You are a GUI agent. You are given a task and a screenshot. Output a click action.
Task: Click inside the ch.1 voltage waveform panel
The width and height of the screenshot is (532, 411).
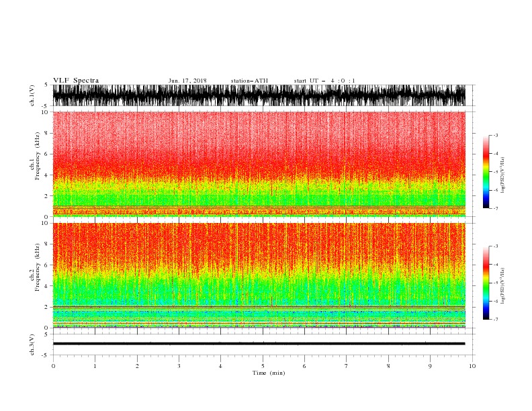(x=259, y=95)
